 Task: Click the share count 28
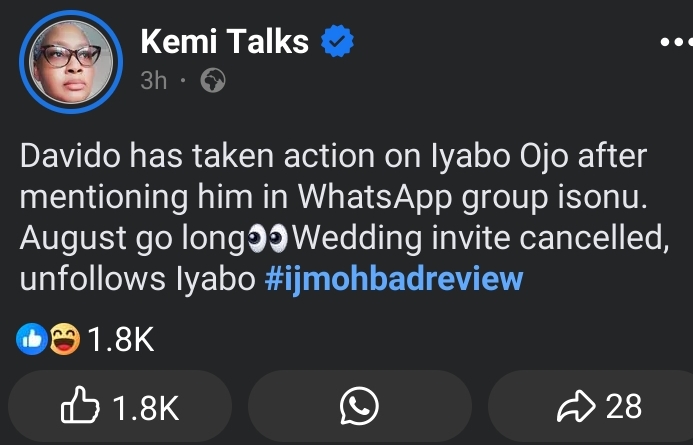pyautogui.click(x=624, y=406)
